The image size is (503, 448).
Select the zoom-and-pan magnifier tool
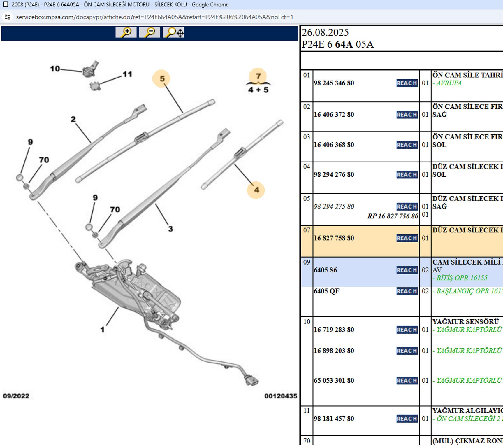click(173, 32)
